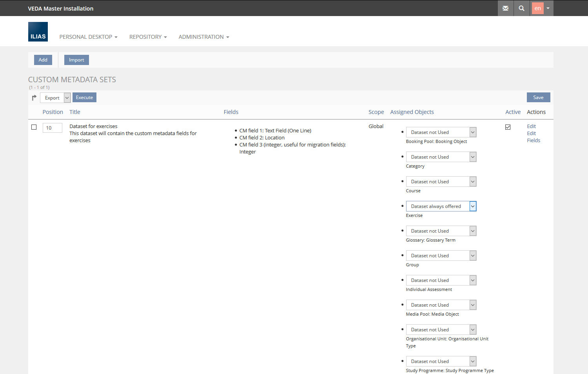
Task: Open the Export action dropdown
Action: click(x=55, y=98)
